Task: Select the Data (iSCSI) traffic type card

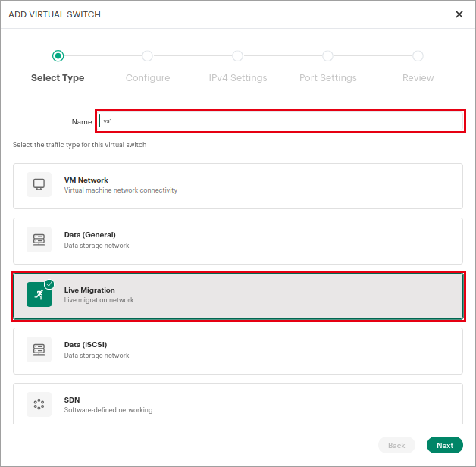Action: (x=238, y=351)
